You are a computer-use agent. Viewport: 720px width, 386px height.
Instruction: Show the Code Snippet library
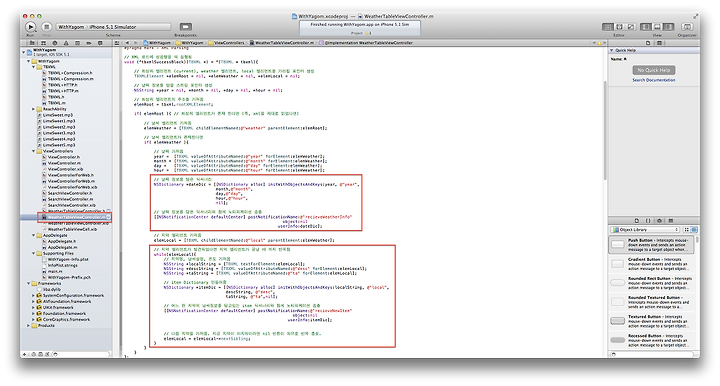pyautogui.click(x=648, y=221)
